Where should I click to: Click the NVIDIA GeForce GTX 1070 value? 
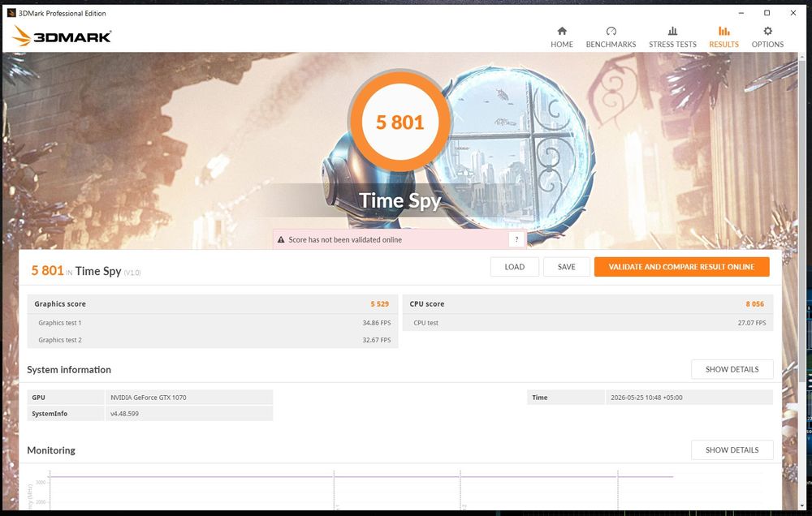tap(148, 398)
